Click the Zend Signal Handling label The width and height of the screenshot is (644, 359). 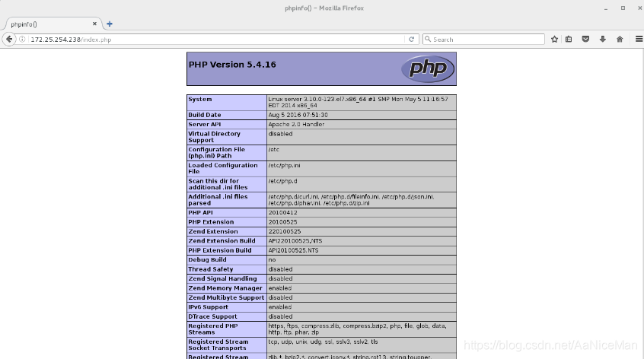click(222, 278)
